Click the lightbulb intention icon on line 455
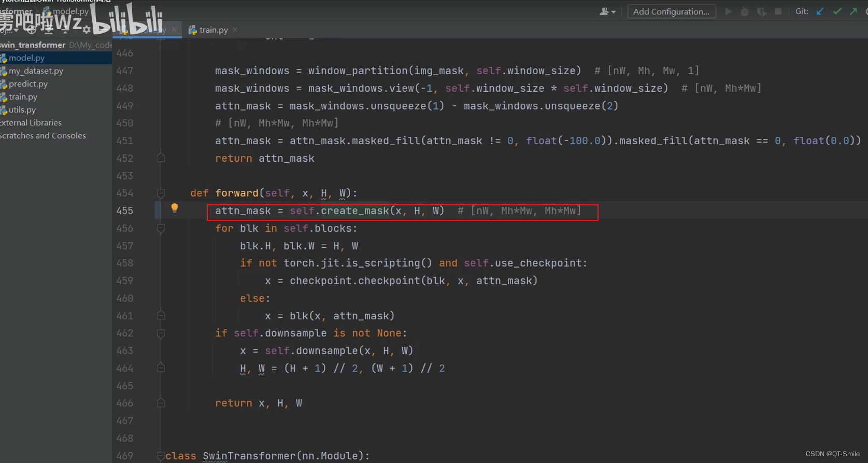The width and height of the screenshot is (868, 463). pos(175,208)
